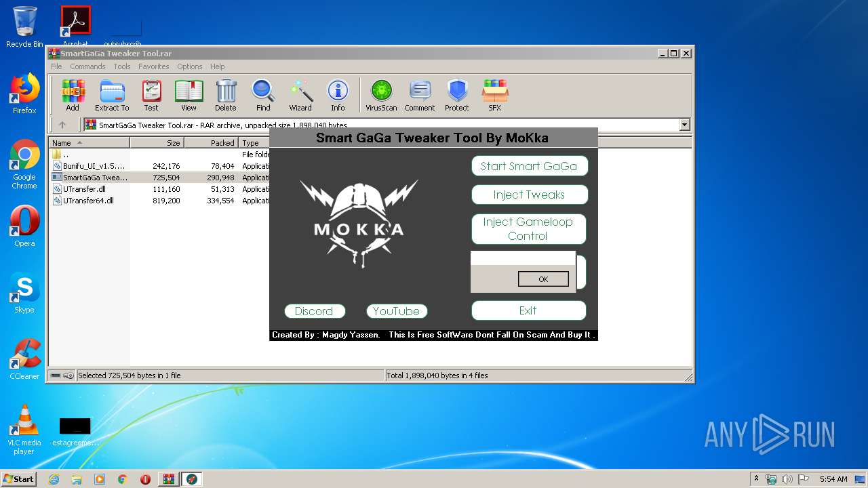This screenshot has width=868, height=488.
Task: Click Internet Explorer in the taskbar
Action: tap(54, 479)
